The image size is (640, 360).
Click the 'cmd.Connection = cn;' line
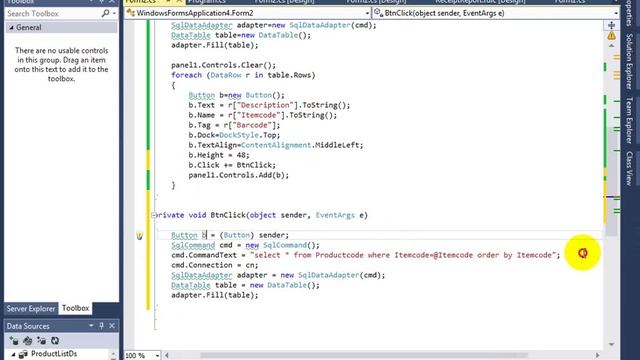[214, 265]
